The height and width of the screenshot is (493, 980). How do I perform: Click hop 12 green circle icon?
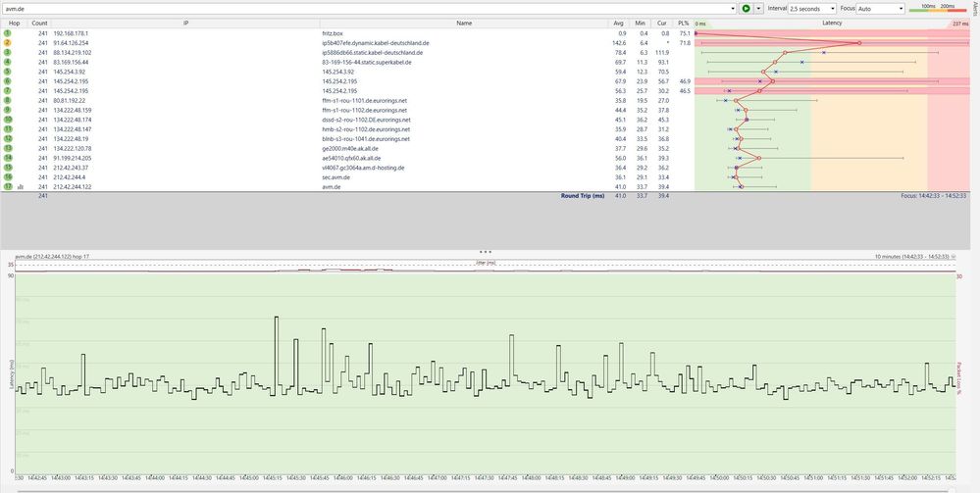(x=8, y=139)
